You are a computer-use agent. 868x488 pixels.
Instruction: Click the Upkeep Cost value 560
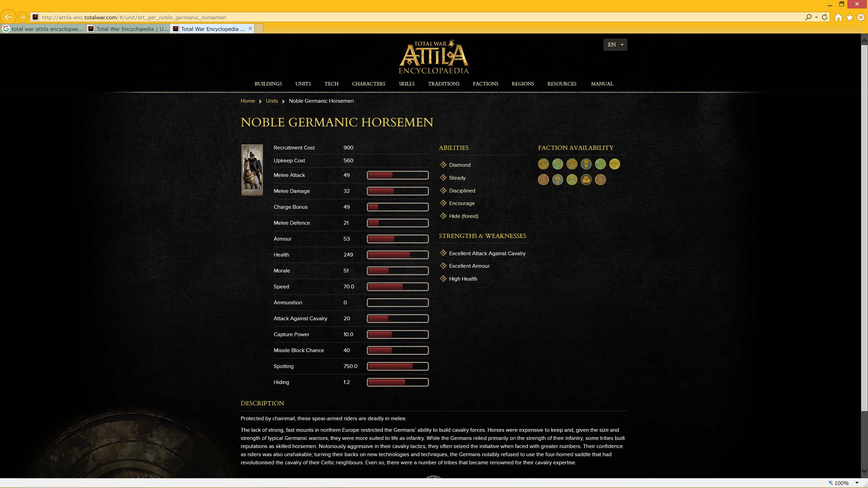(x=348, y=161)
